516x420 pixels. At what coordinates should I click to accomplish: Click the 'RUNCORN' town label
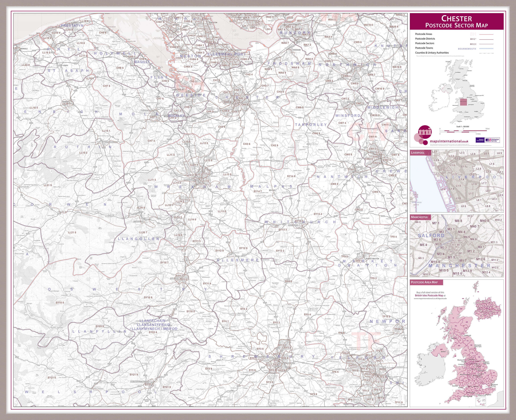pyautogui.click(x=295, y=33)
